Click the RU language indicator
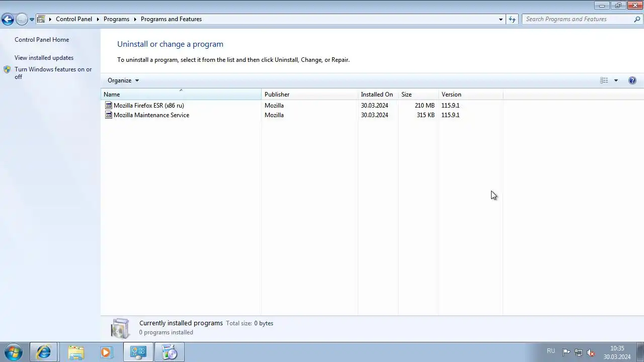 click(x=551, y=351)
